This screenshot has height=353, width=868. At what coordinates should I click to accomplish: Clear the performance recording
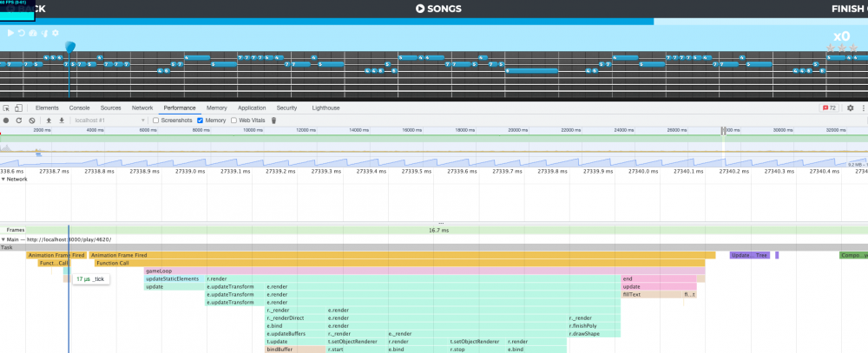coord(31,120)
